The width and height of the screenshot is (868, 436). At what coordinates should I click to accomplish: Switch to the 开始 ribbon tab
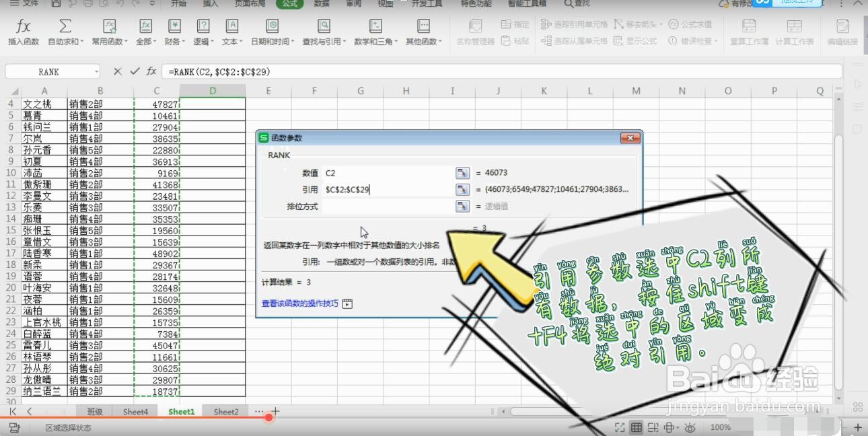click(x=178, y=3)
